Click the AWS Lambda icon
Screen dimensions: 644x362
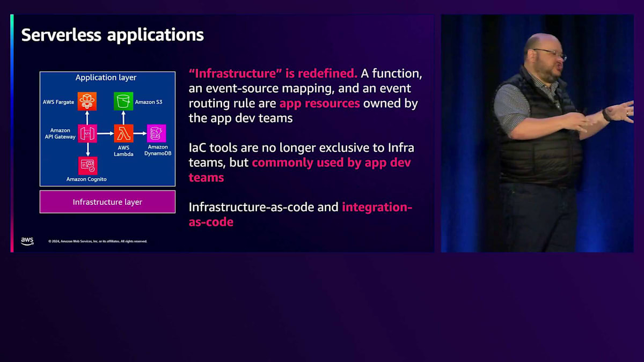pyautogui.click(x=123, y=133)
